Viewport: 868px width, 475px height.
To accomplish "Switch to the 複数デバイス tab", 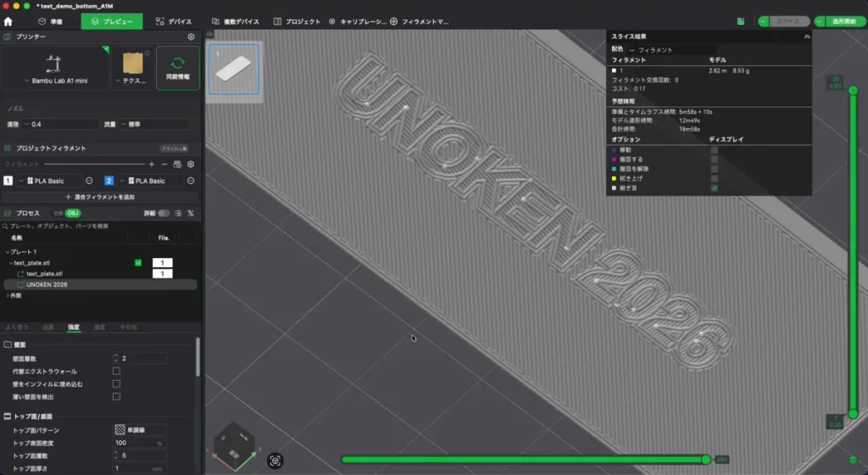I will 236,21.
